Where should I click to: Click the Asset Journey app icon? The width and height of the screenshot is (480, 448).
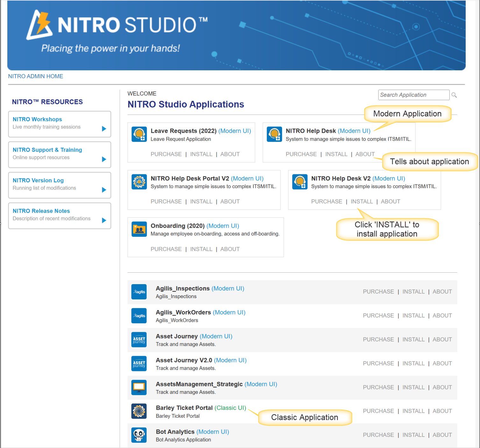click(x=139, y=339)
